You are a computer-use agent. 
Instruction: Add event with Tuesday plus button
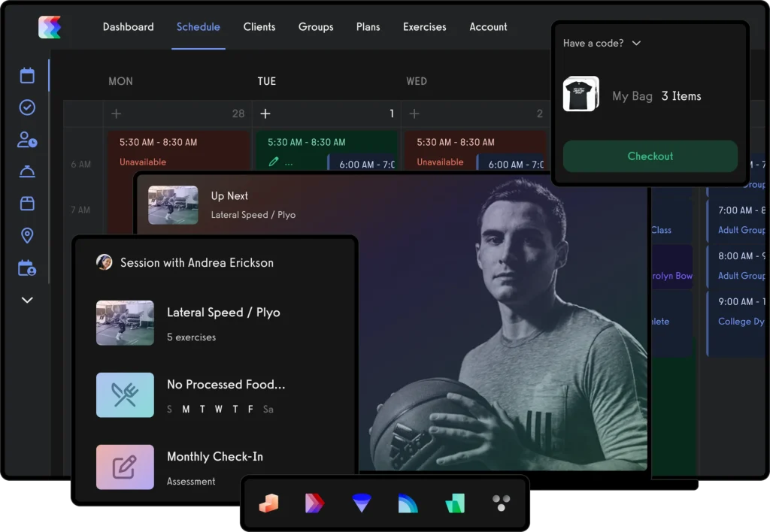click(265, 113)
